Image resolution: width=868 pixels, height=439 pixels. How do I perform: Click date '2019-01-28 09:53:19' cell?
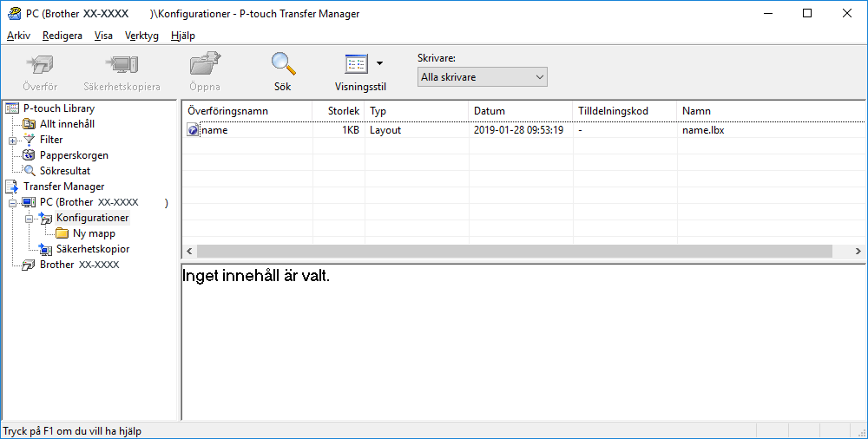519,130
